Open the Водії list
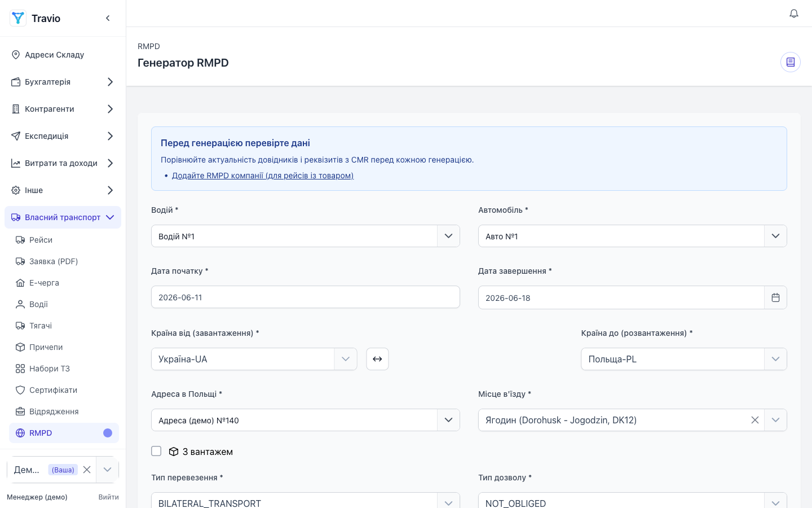This screenshot has height=508, width=812. (64, 304)
